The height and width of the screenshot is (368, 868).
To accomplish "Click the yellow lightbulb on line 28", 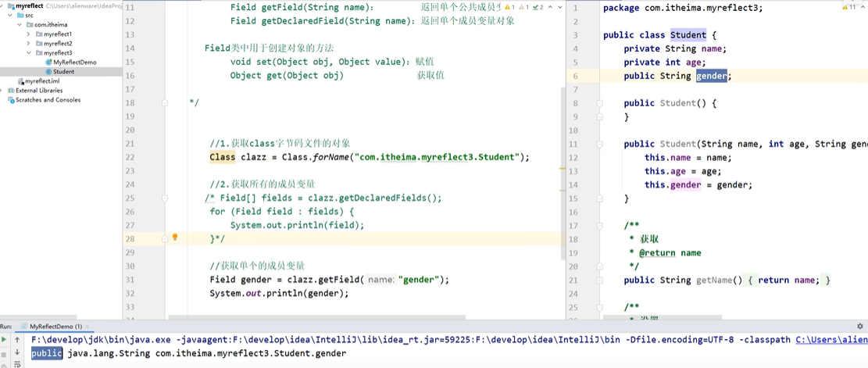I will [x=175, y=238].
